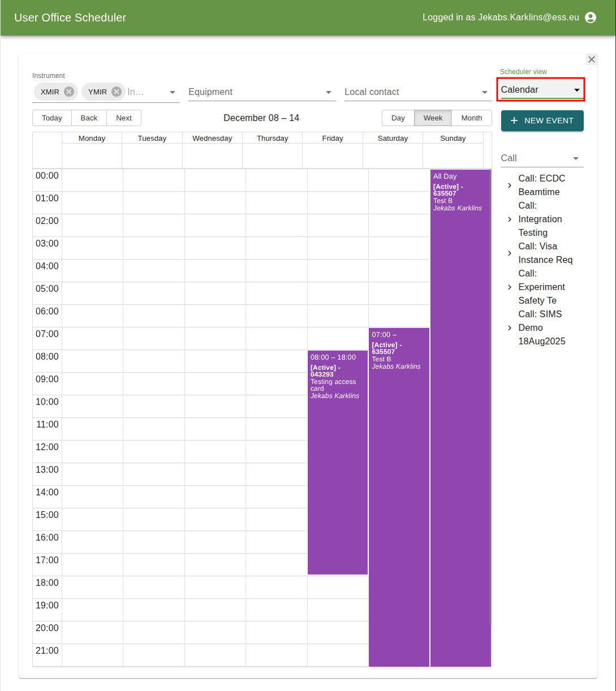The height and width of the screenshot is (691, 616).
Task: Select the Week view toggle
Action: tap(433, 118)
